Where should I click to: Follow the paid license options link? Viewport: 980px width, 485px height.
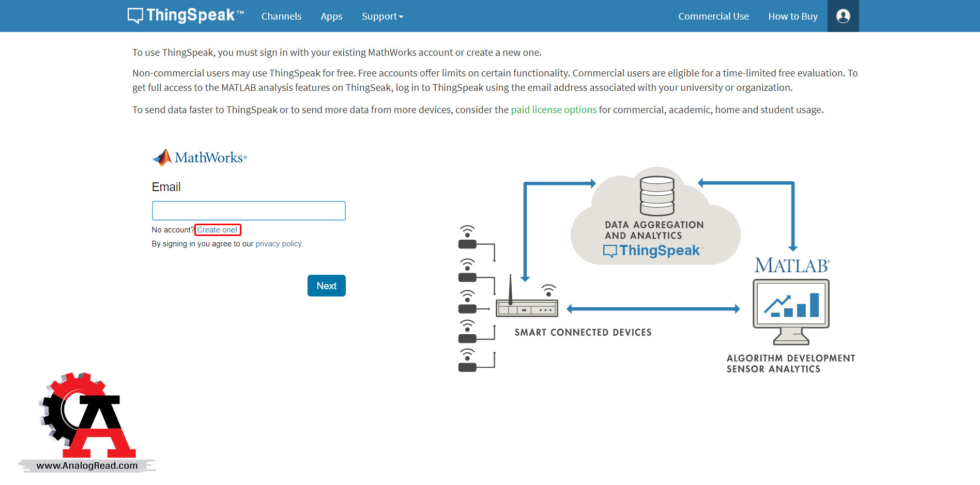[x=554, y=109]
